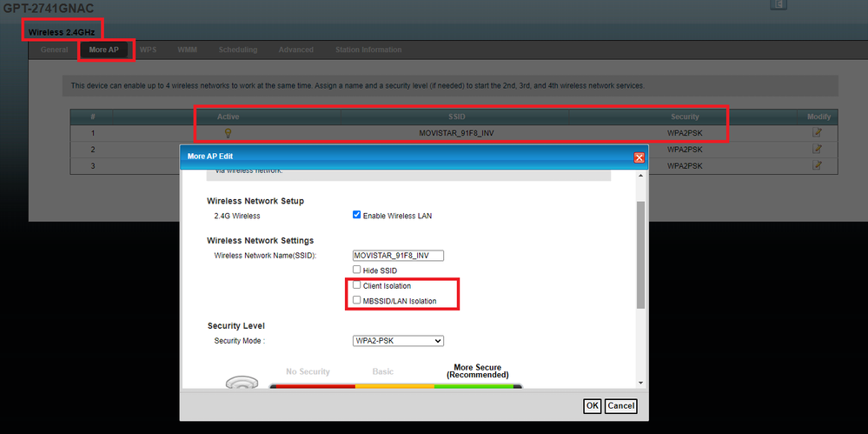Click the GPT-2741GNAC device title
Image resolution: width=868 pixels, height=434 pixels.
(x=49, y=9)
